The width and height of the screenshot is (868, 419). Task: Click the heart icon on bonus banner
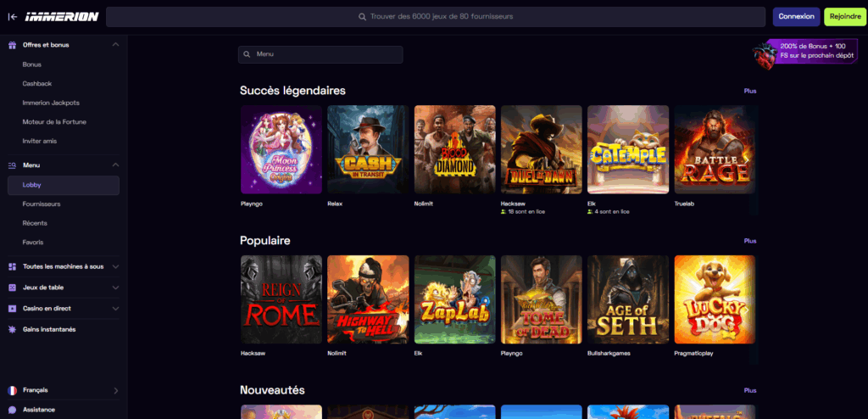click(x=764, y=55)
